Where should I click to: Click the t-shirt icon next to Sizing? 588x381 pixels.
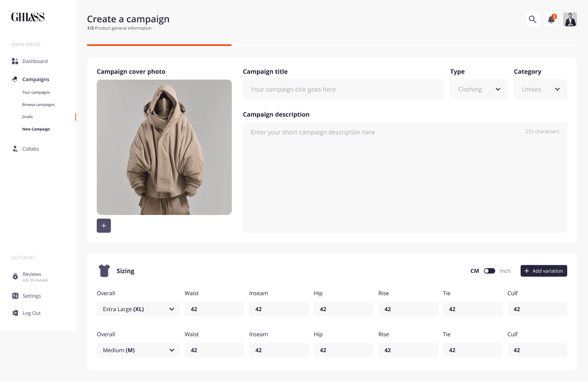pos(104,271)
